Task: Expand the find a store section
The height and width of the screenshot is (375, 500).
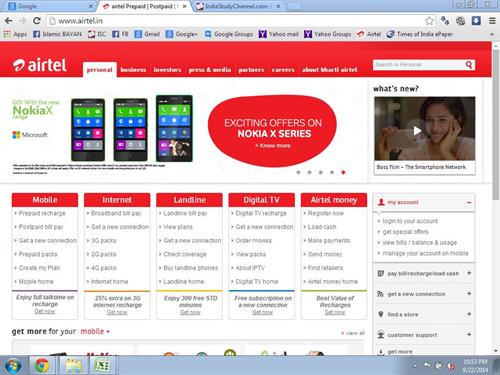Action: click(469, 314)
